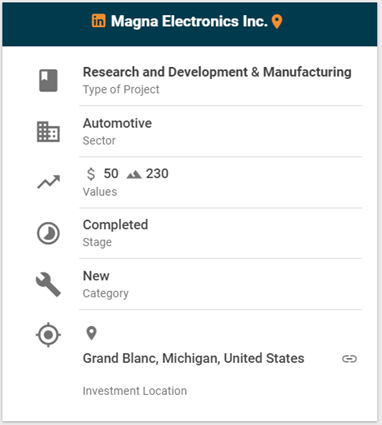Click the Magna Electronics Inc. title
The image size is (382, 425).
pos(189,21)
